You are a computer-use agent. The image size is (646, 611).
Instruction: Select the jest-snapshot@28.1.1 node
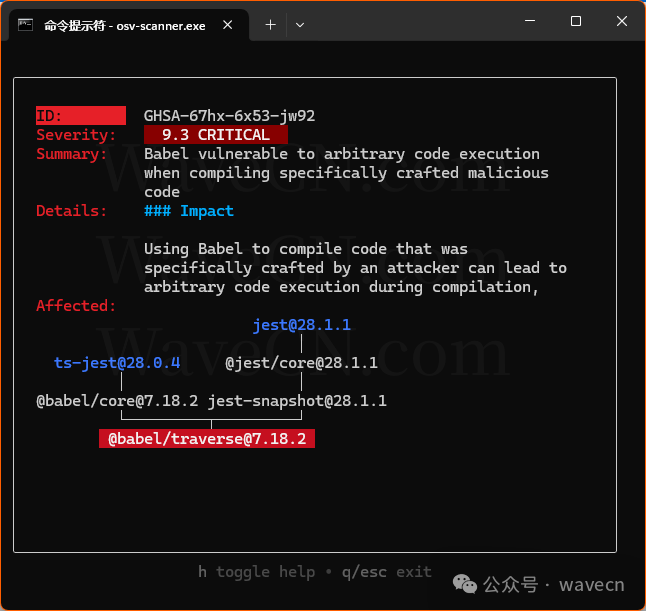pyautogui.click(x=297, y=401)
